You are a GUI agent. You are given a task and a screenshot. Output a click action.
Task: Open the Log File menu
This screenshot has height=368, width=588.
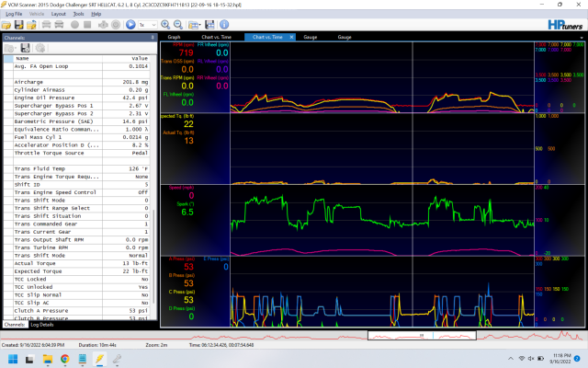pyautogui.click(x=14, y=14)
